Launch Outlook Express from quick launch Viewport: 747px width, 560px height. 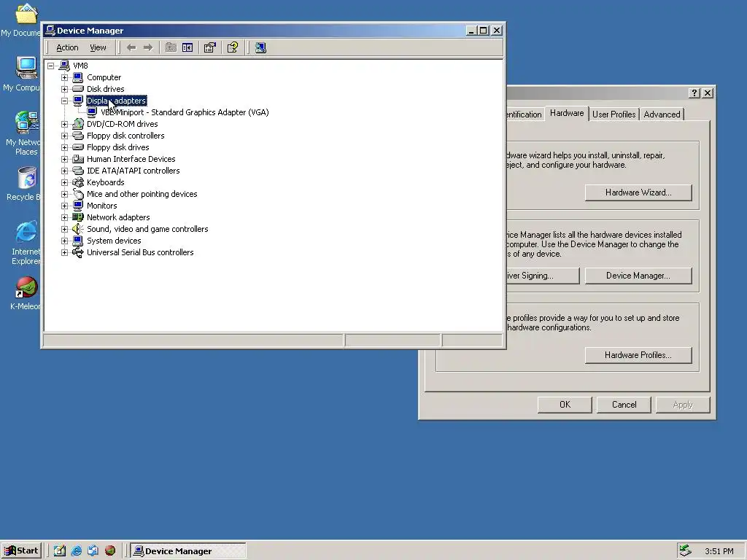[x=93, y=551]
